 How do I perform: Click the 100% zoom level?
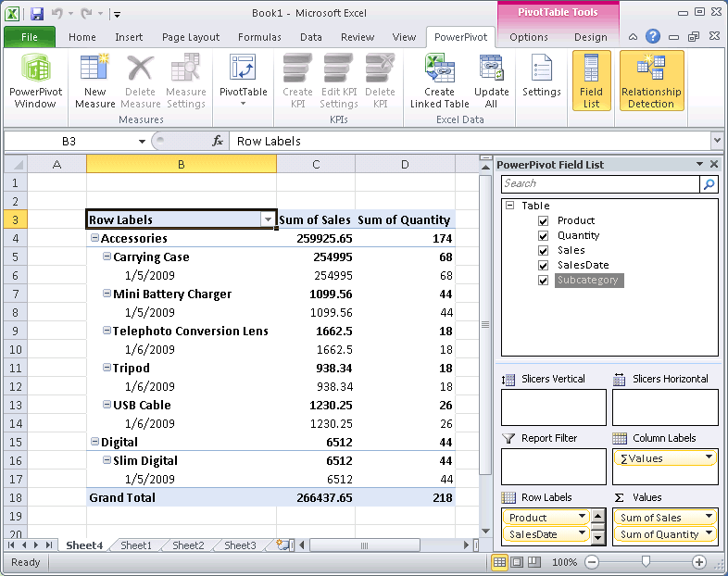[564, 562]
